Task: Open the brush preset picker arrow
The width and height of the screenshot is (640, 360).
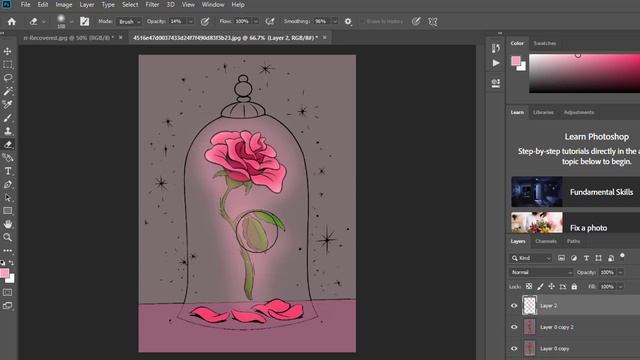Action: [x=71, y=22]
